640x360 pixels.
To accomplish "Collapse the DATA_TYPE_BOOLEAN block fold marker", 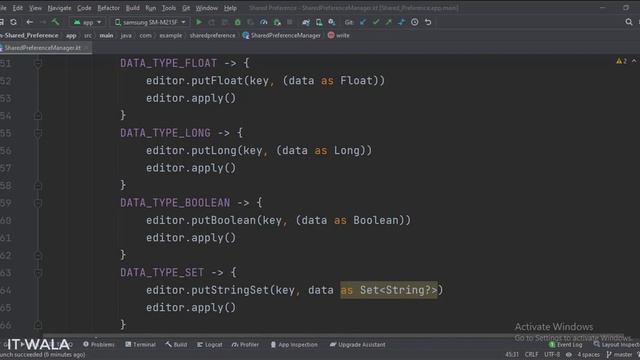I will (x=38, y=203).
